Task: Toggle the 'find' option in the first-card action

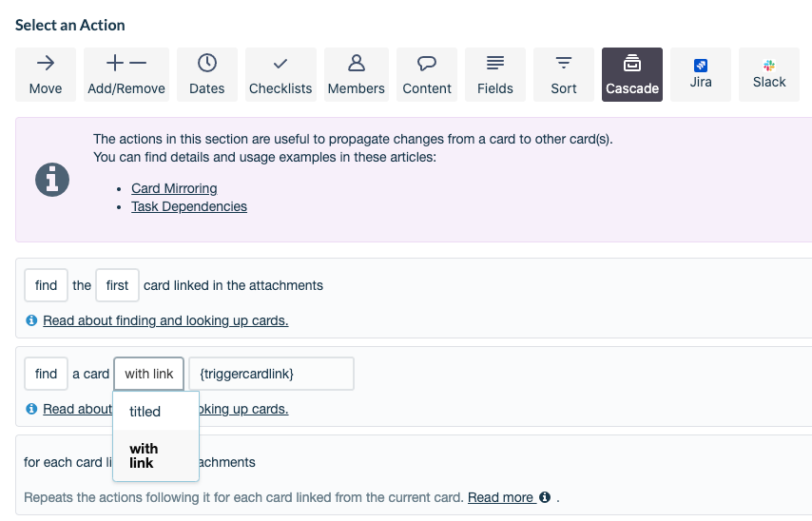Action: [46, 285]
